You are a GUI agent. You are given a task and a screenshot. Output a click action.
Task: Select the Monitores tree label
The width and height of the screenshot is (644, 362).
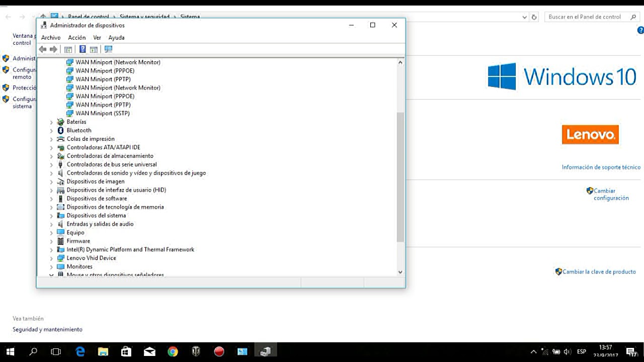coord(79,266)
